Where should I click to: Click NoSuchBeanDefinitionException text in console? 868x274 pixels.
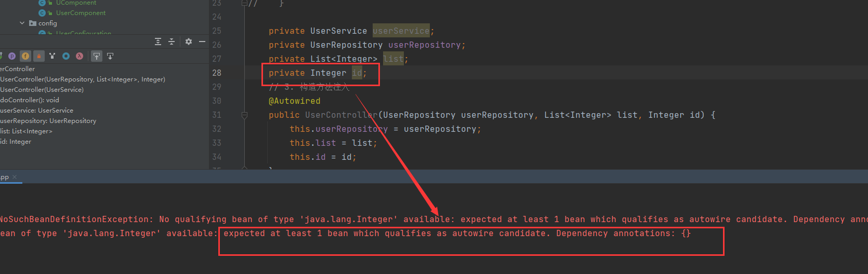74,220
